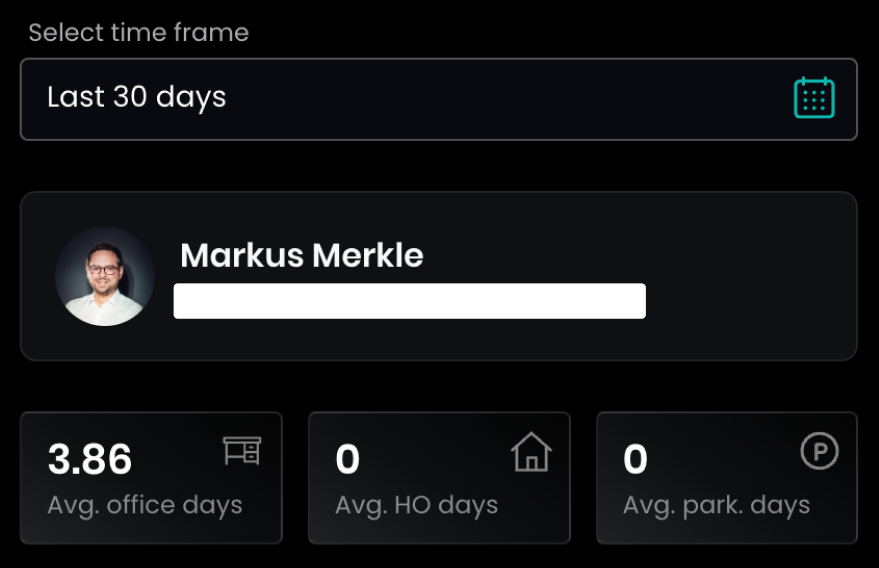This screenshot has height=568, width=879.
Task: Click the round profile photo thumbnail
Action: tap(105, 276)
